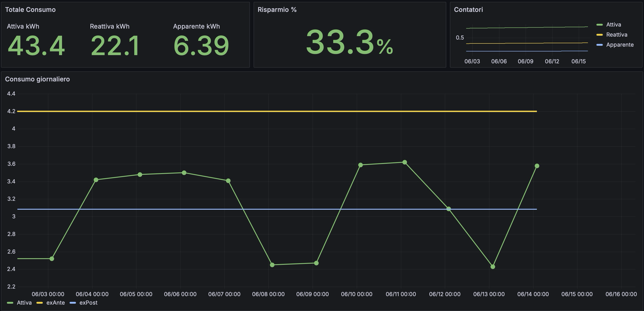Toggle the Reattiva series in the Contatori legend
This screenshot has width=644, height=311.
pos(617,35)
